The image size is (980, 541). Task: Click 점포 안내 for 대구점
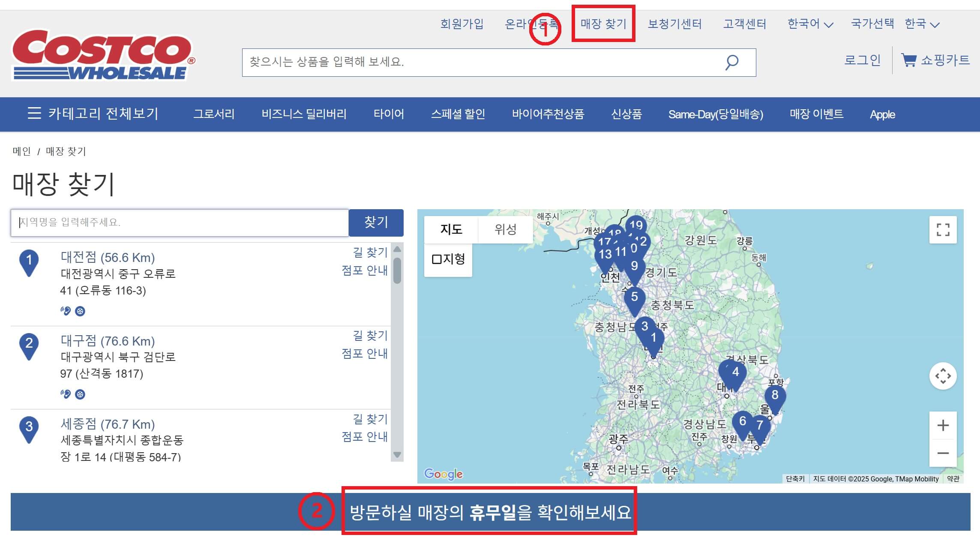point(365,353)
